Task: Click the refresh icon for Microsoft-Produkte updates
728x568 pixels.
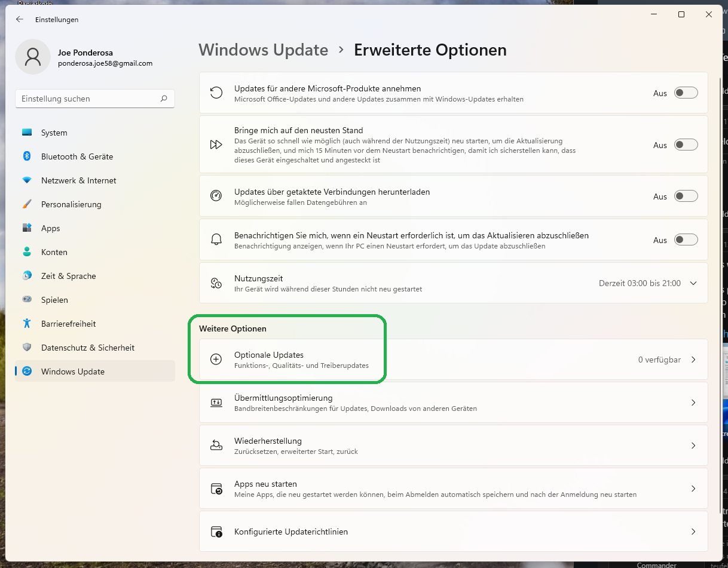Action: 216,93
